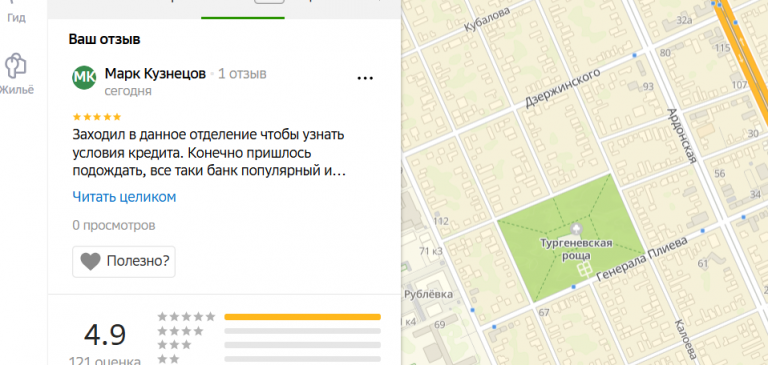Screen dimensions: 768x365
Task: Click the МК user avatar
Action: click(x=84, y=77)
